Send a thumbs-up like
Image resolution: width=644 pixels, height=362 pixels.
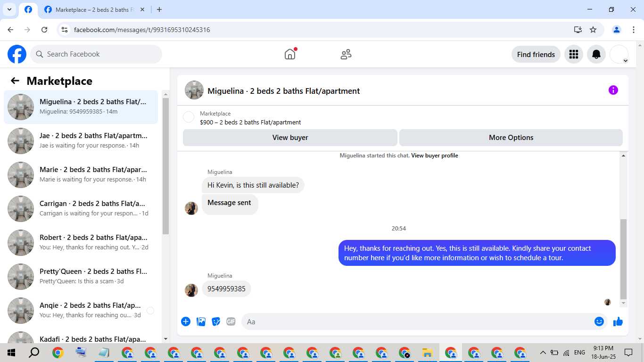click(x=618, y=321)
